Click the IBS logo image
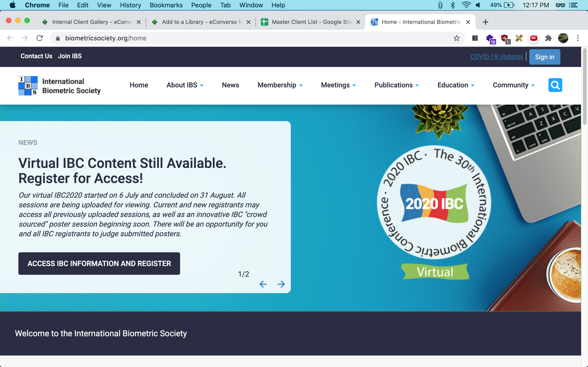Screen dimensions: 588x367 click(28, 86)
